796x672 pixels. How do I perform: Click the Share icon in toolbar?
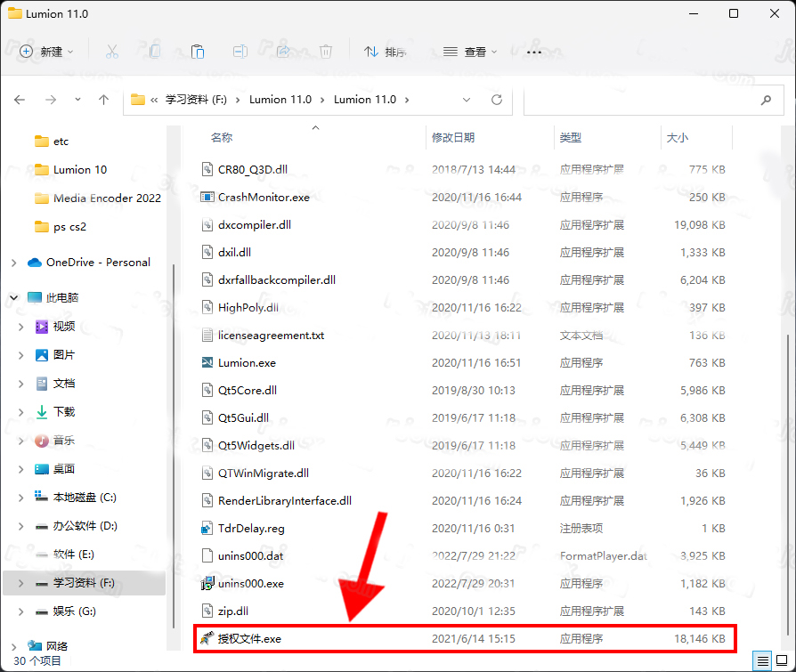pos(283,52)
